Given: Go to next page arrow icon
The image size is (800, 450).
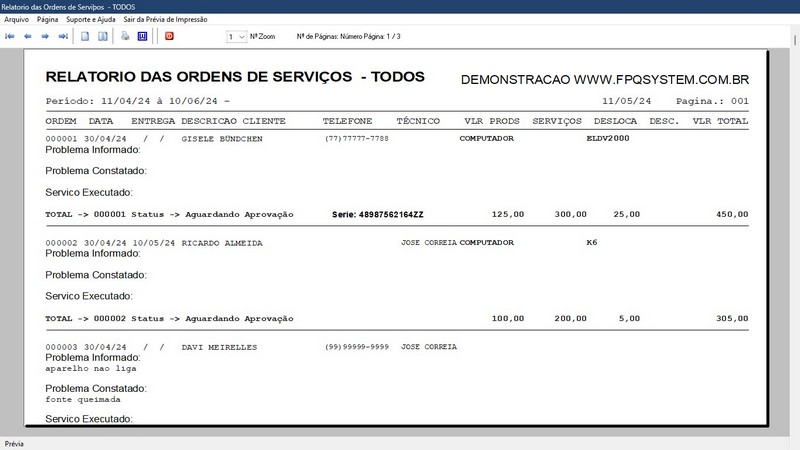Looking at the screenshot, I should tap(45, 36).
